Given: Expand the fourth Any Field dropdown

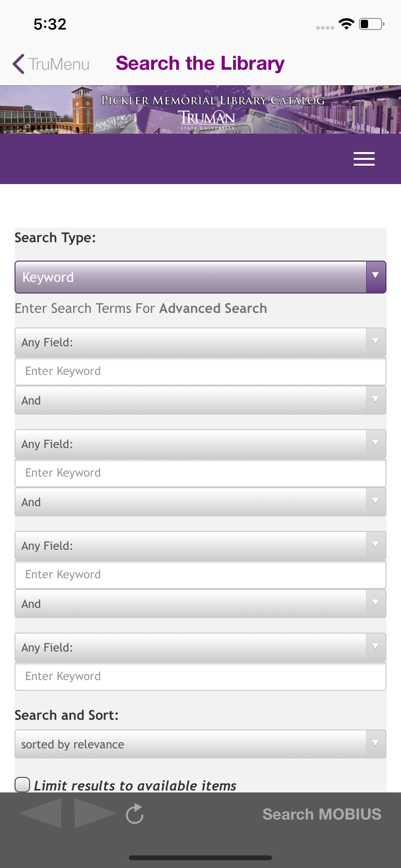Looking at the screenshot, I should (x=200, y=648).
